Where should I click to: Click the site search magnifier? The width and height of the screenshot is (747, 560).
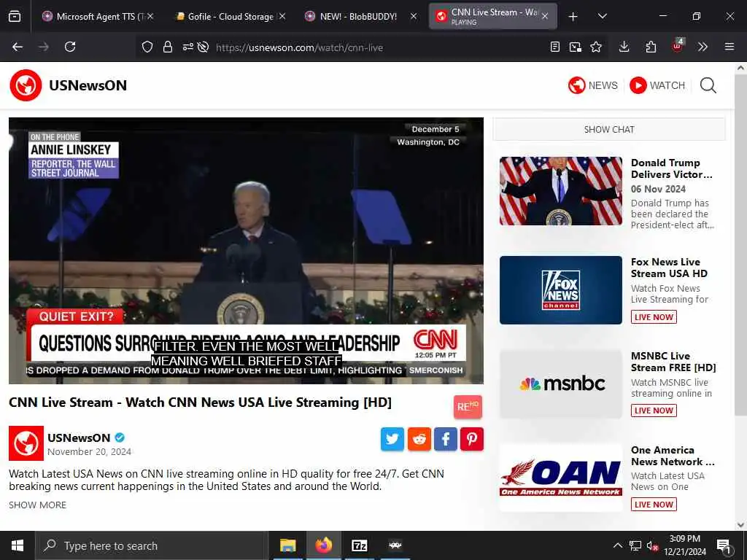click(708, 86)
